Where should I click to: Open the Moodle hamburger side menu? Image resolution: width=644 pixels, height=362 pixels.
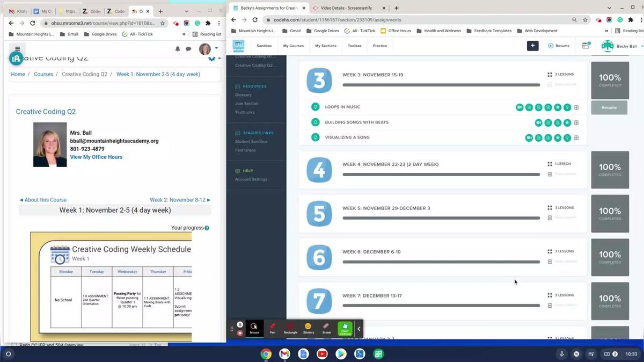click(17, 49)
